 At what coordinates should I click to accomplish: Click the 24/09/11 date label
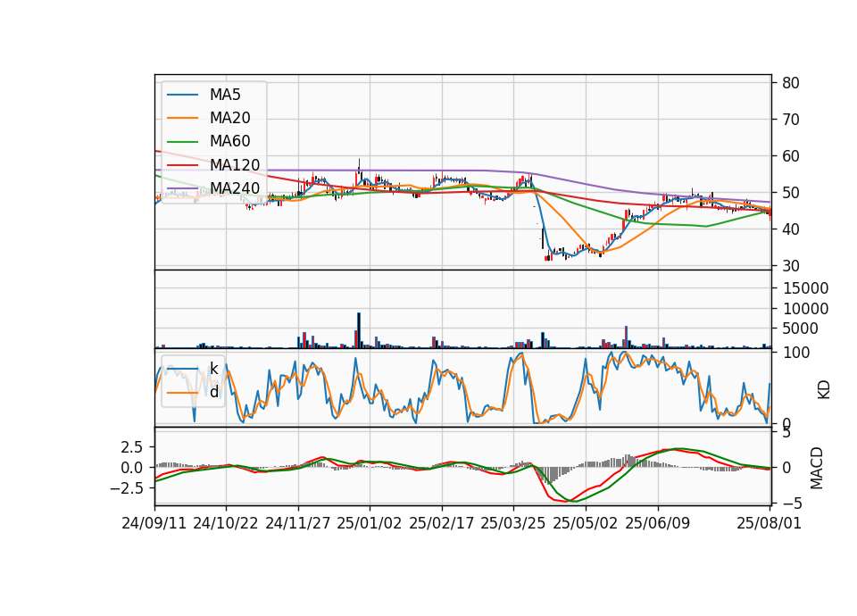[x=154, y=523]
